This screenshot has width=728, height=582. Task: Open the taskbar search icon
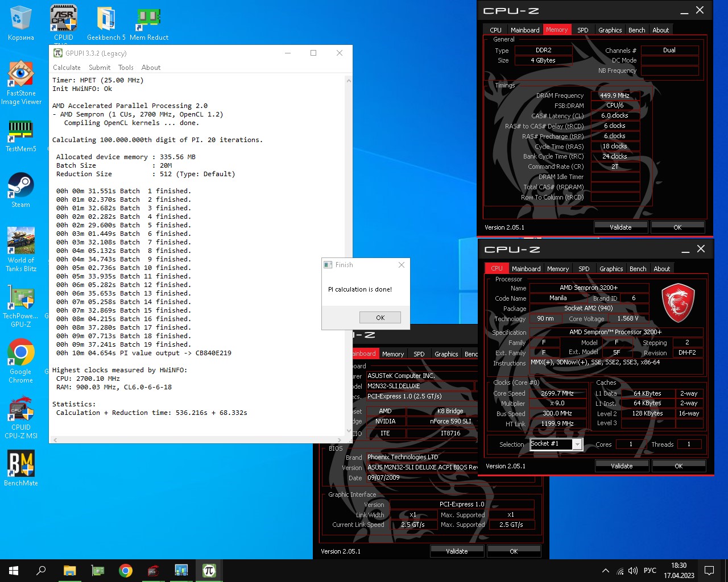41,571
